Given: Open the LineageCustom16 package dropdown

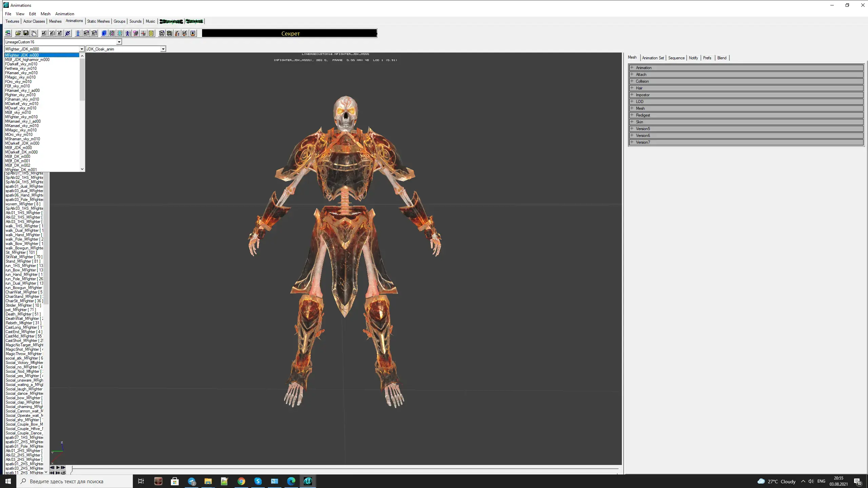Looking at the screenshot, I should [119, 42].
